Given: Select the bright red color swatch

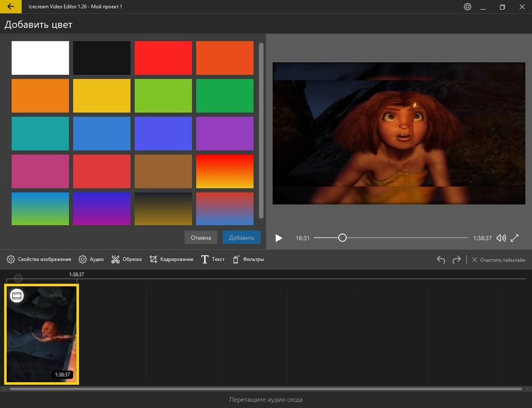Looking at the screenshot, I should point(163,58).
